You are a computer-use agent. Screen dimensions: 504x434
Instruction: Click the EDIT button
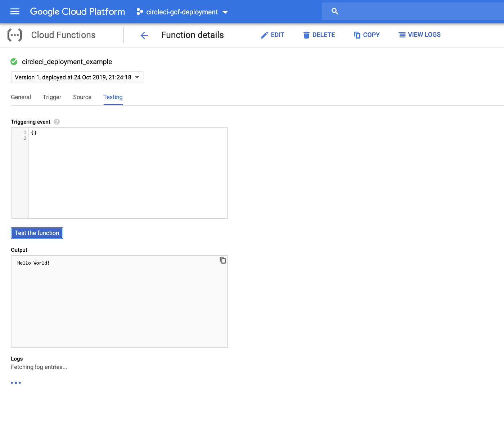(273, 35)
